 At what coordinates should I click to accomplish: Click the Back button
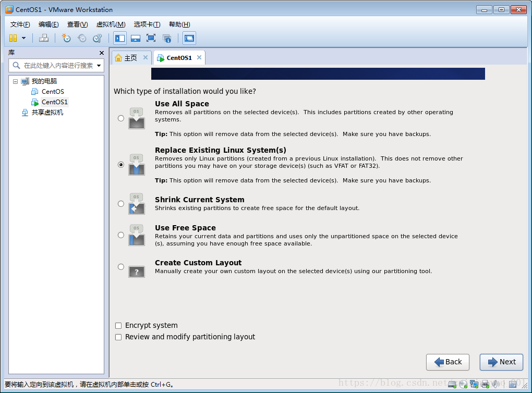[x=448, y=362]
